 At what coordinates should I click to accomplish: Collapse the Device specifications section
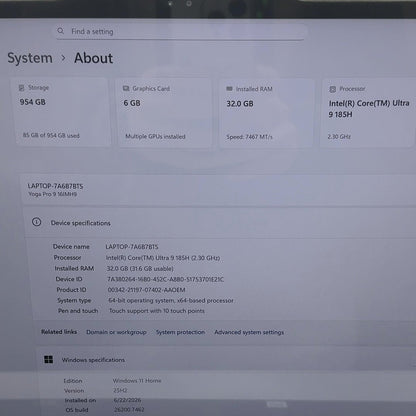point(220,222)
